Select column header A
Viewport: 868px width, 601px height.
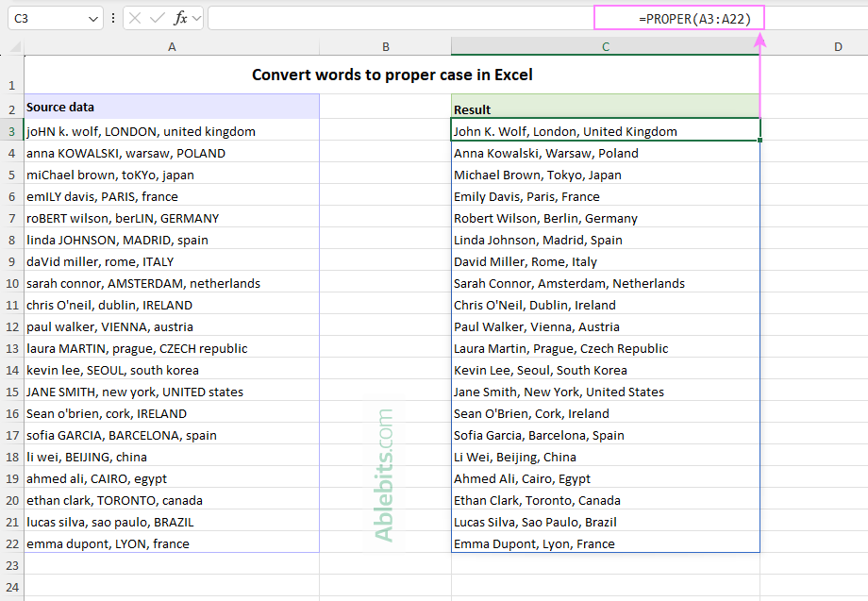tap(172, 45)
